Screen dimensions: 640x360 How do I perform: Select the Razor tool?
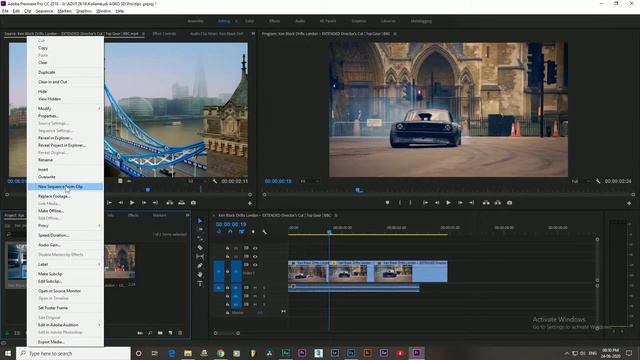pyautogui.click(x=200, y=247)
